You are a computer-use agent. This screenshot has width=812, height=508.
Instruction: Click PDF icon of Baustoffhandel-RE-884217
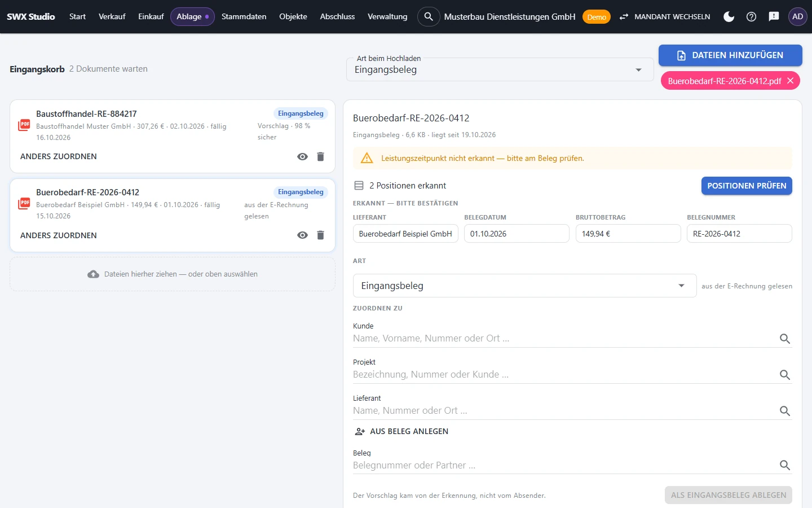tap(24, 125)
